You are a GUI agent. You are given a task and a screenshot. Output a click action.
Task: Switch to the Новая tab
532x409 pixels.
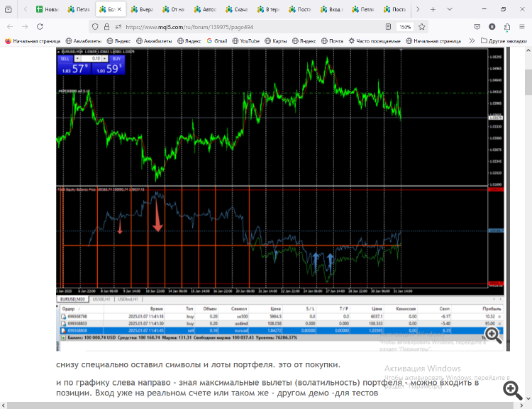47,9
